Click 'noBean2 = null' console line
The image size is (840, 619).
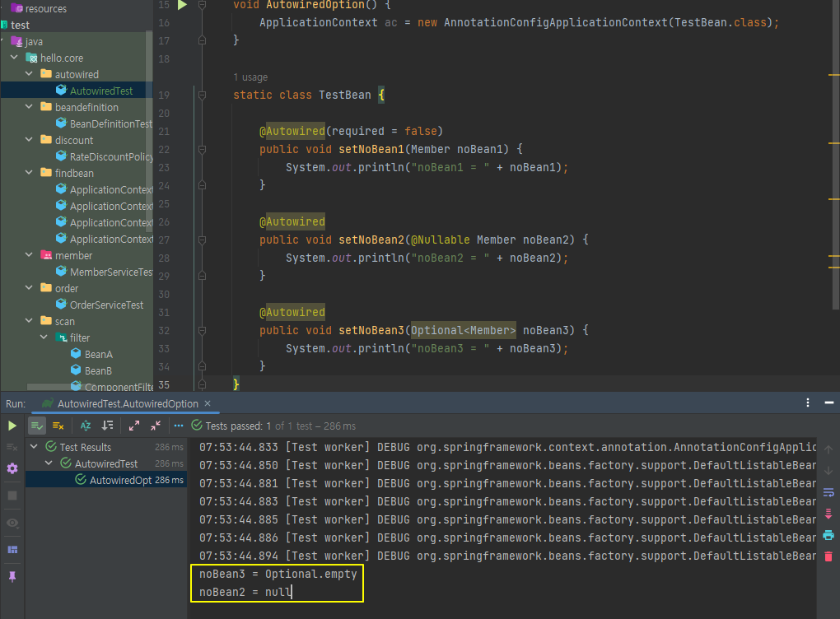pos(245,592)
